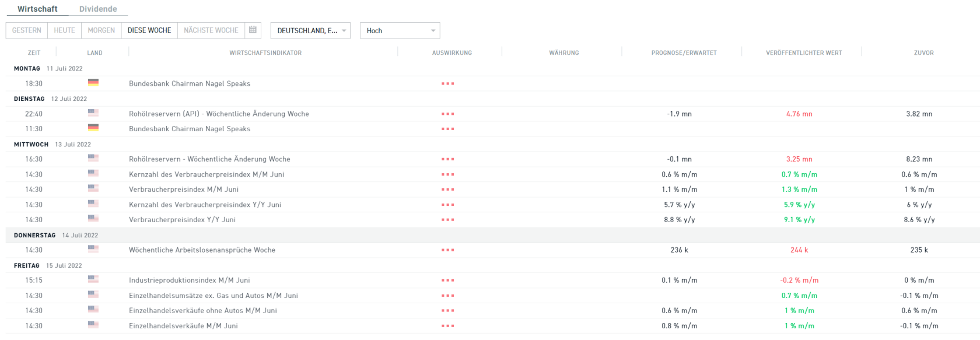Select Einzelhandelsumsätze ex. Gas und Autos entry
980x340 pixels.
(x=213, y=296)
